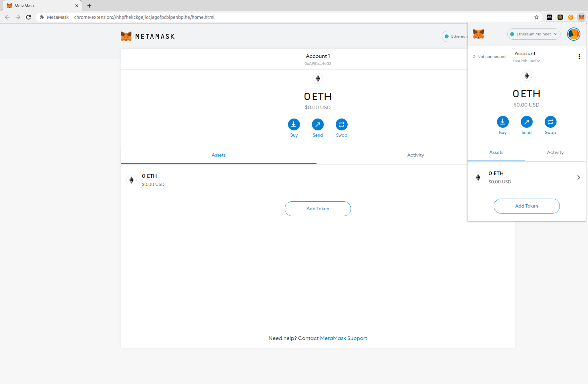Close the MetaMask browser tab

77,6
